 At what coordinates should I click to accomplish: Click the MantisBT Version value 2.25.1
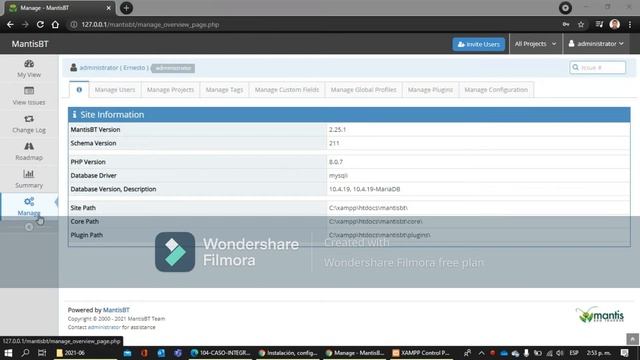(337, 129)
